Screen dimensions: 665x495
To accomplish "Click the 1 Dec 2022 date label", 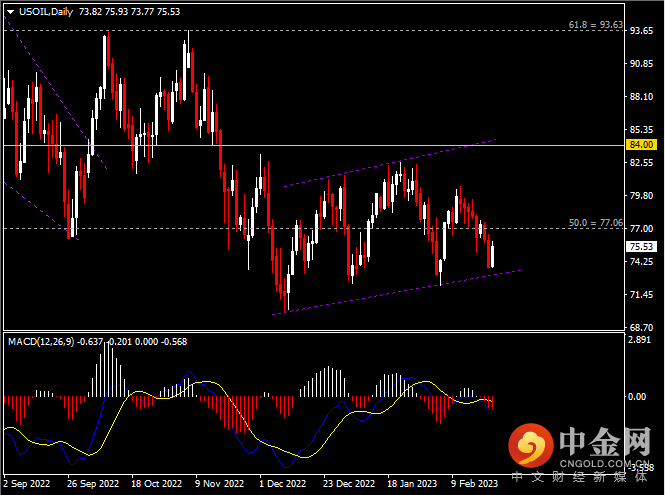I will pyautogui.click(x=283, y=483).
